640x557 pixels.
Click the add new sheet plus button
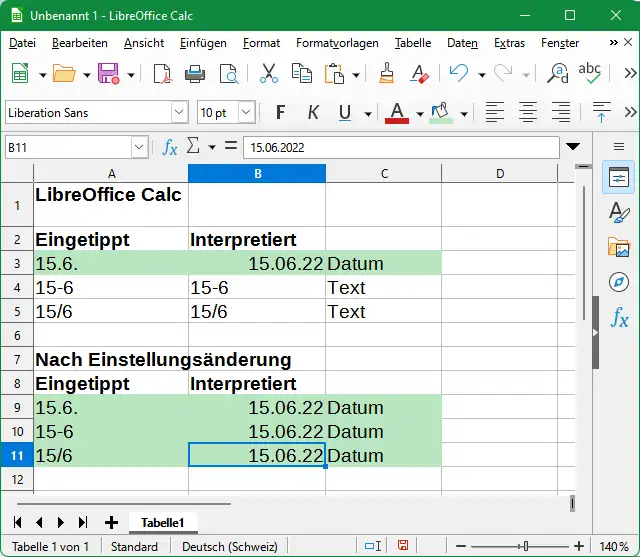(111, 522)
